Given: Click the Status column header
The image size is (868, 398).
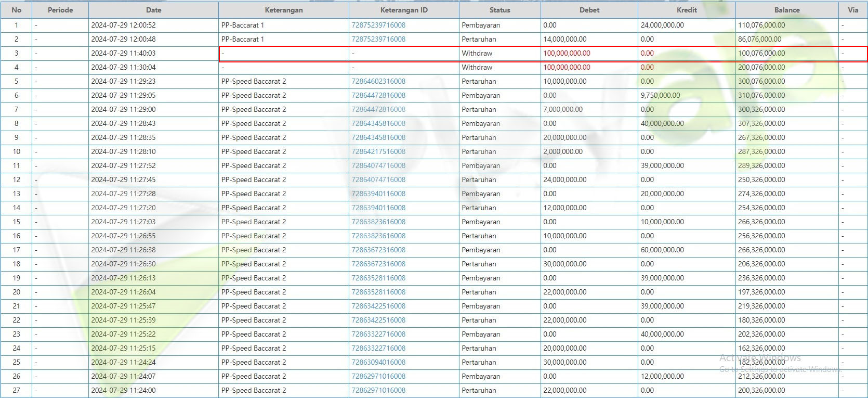Looking at the screenshot, I should pyautogui.click(x=499, y=10).
